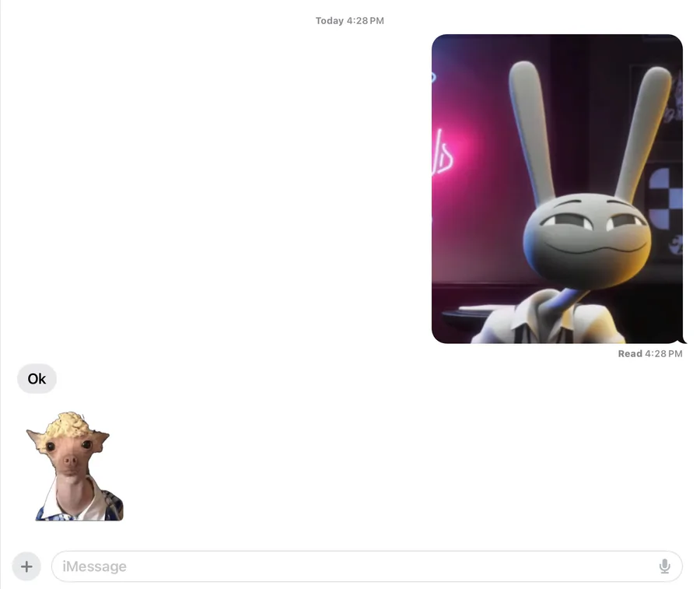Tap the "Read 4:28 PM" receipt

tap(650, 354)
